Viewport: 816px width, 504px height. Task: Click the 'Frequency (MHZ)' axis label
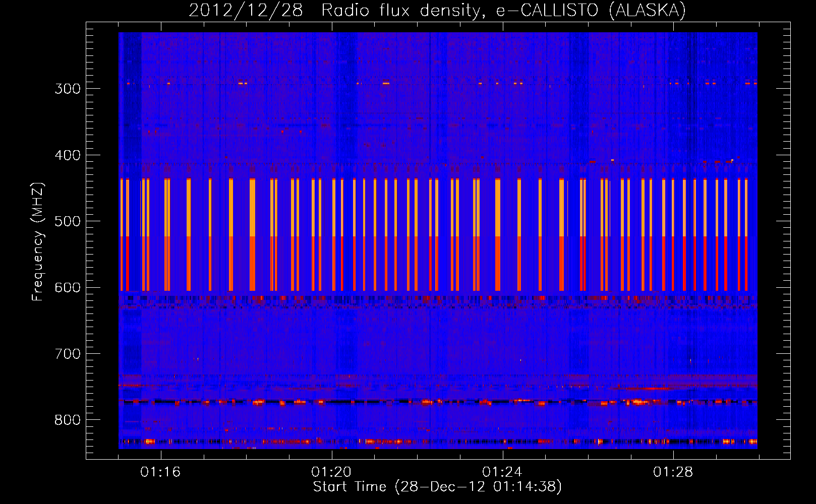pos(38,242)
